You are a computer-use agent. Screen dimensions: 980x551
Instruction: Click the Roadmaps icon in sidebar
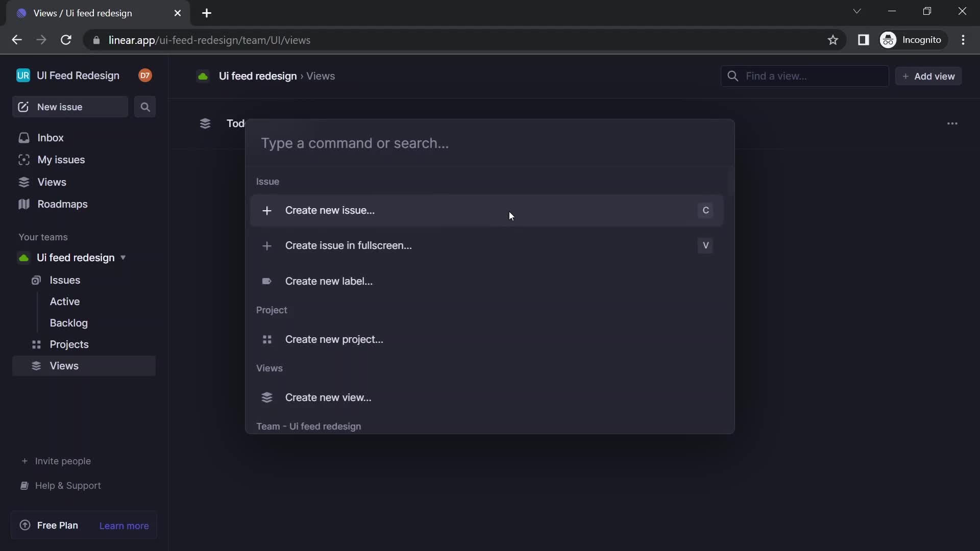[23, 203]
